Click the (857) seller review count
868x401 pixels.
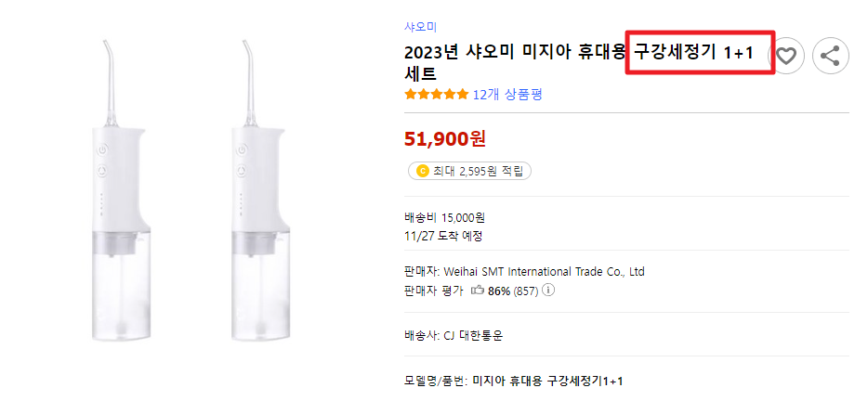click(526, 291)
